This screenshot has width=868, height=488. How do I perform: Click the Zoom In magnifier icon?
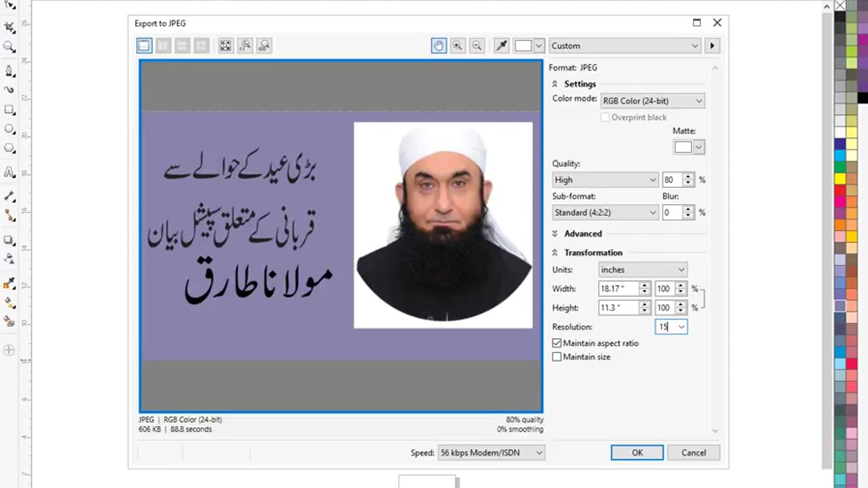pos(458,45)
